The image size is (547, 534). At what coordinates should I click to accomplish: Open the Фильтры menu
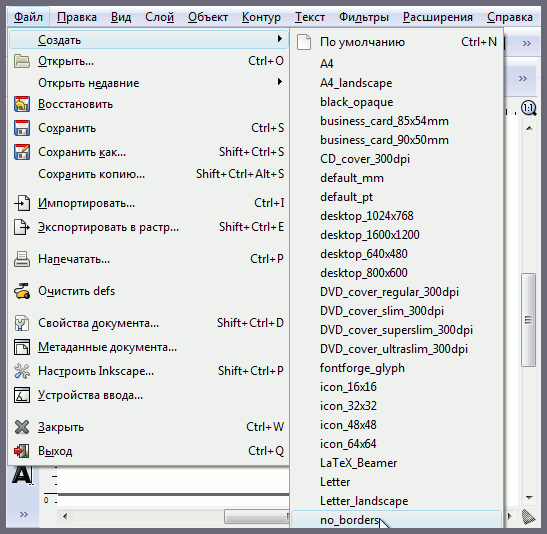tap(364, 17)
